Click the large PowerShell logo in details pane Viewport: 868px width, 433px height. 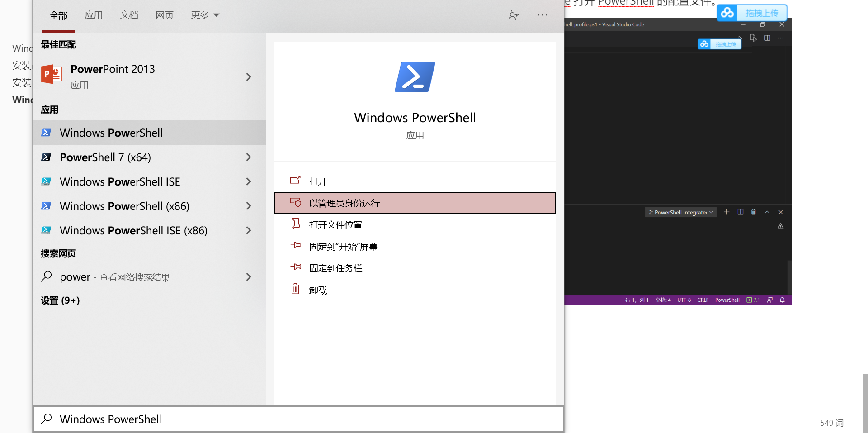coord(415,77)
